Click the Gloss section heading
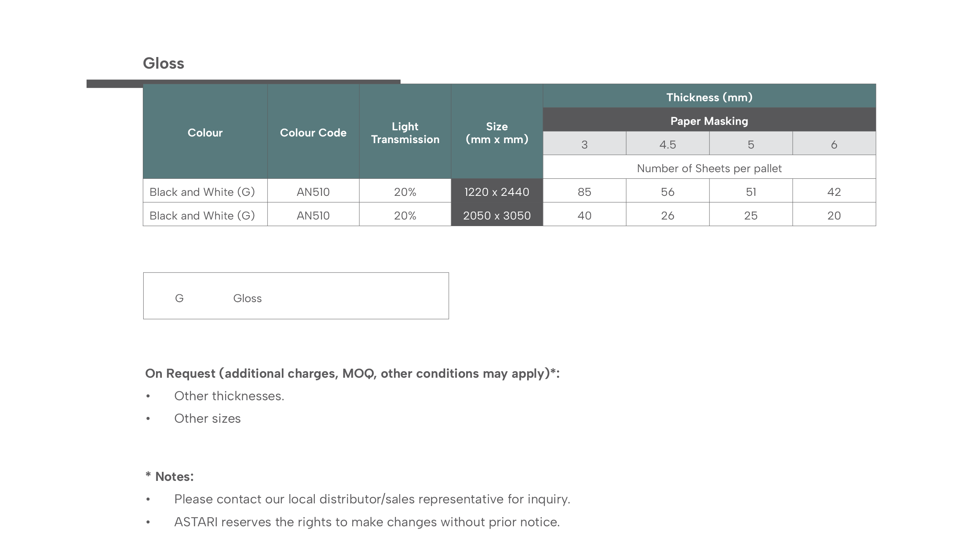963x560 pixels. [163, 63]
